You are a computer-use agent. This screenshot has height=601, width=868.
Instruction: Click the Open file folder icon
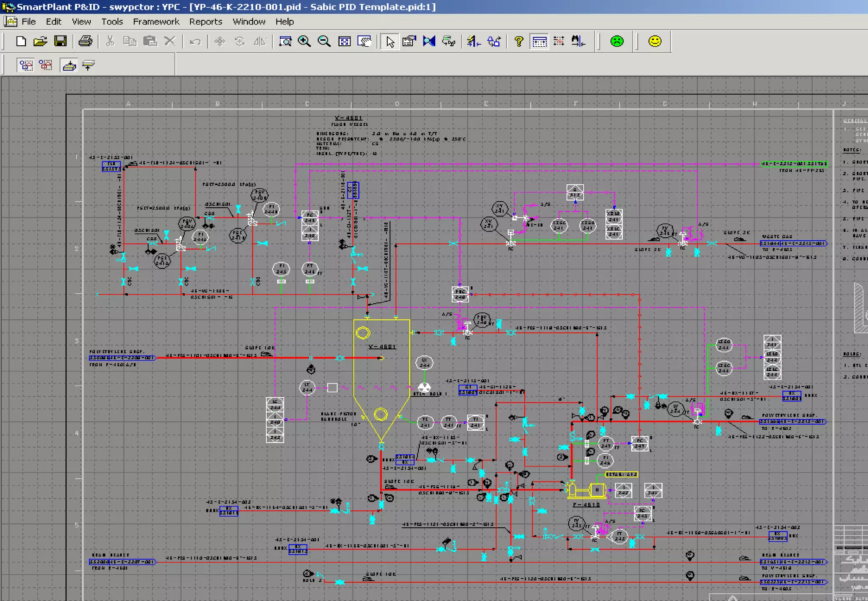pos(40,41)
